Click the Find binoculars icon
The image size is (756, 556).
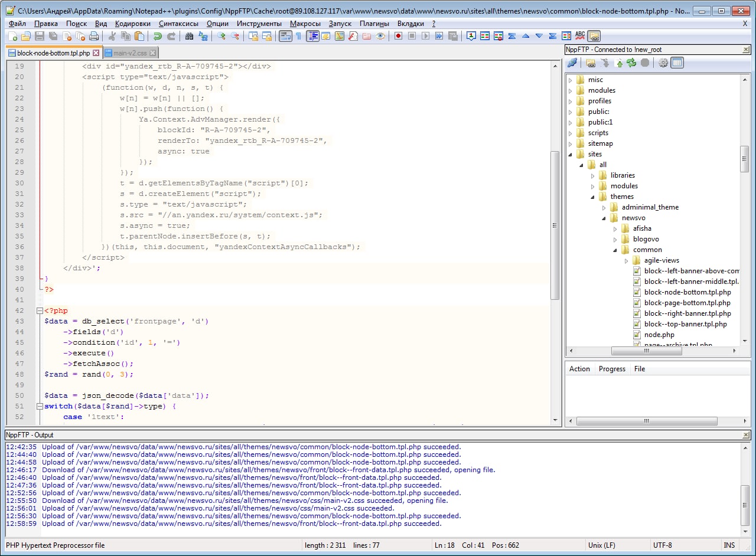tap(189, 37)
